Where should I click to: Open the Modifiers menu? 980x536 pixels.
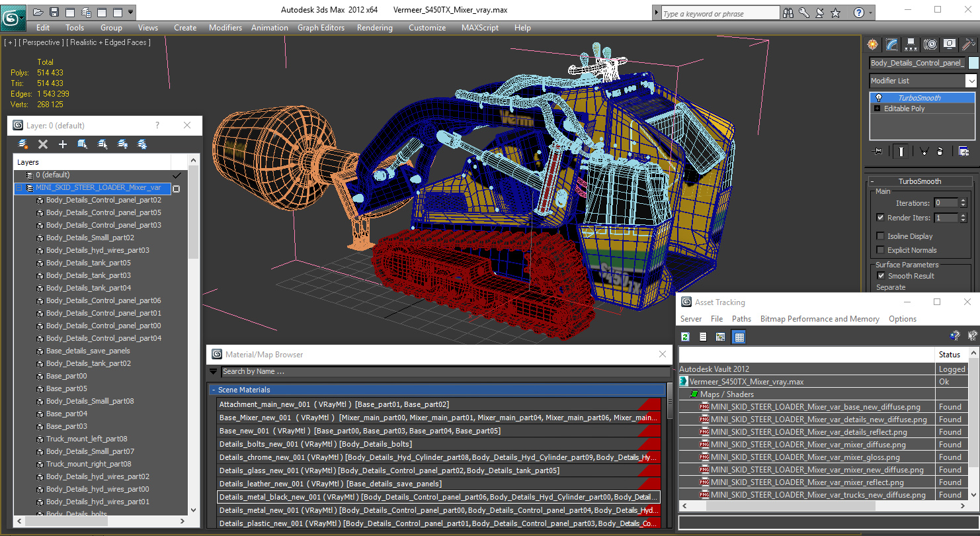pos(225,28)
